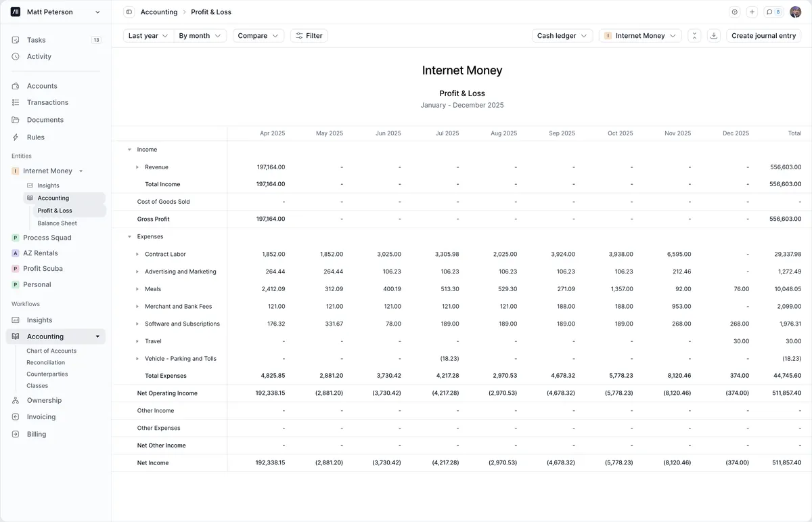Open the user avatar in top right
Viewport: 812px width, 522px height.
tap(795, 12)
